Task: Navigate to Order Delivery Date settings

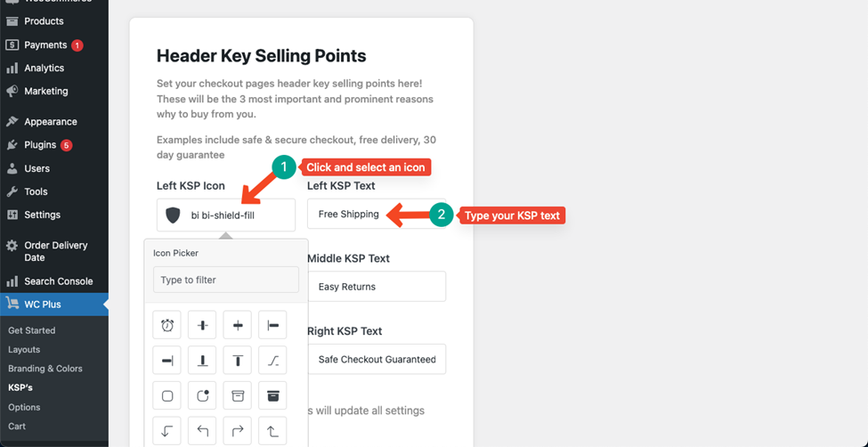Action: click(54, 251)
